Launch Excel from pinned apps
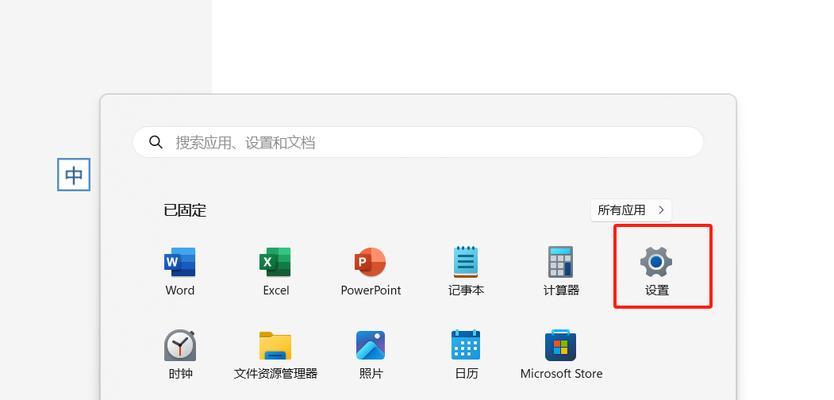Screen dimensions: 834x400 pyautogui.click(x=276, y=271)
